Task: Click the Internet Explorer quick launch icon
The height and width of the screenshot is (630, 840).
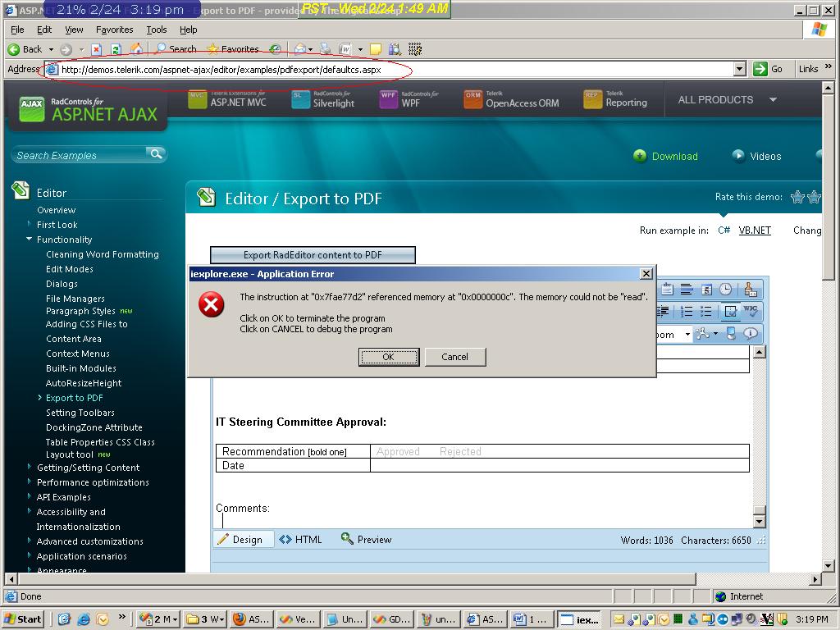Action: (x=84, y=619)
